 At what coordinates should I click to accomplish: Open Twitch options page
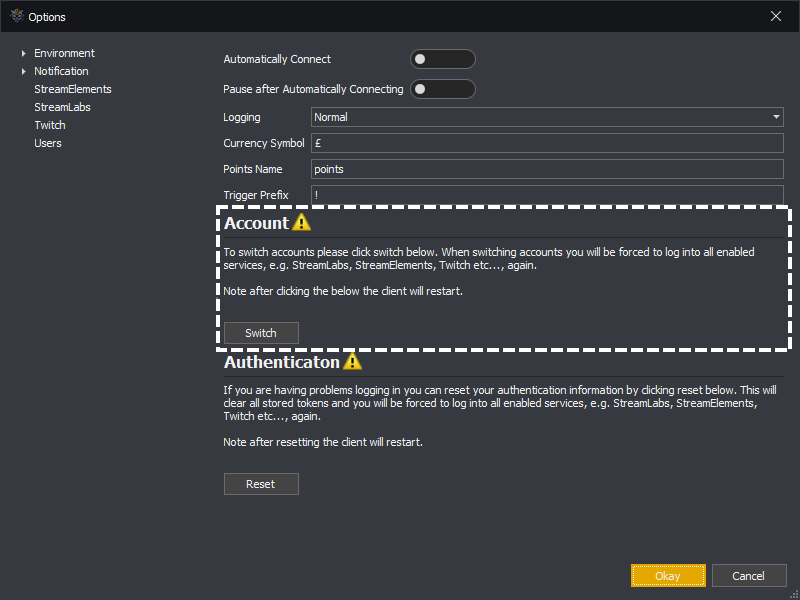50,125
